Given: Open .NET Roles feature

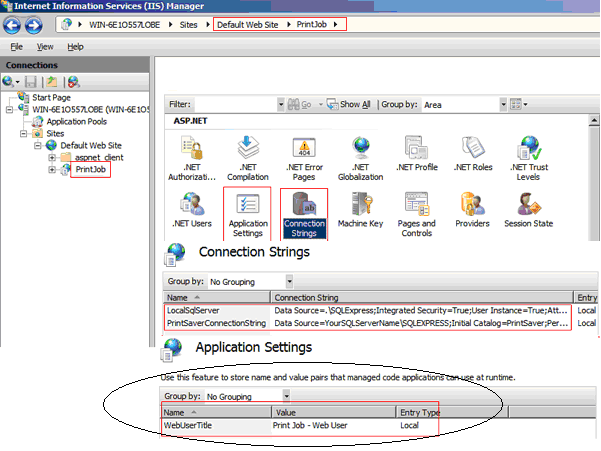Looking at the screenshot, I should coord(473,153).
